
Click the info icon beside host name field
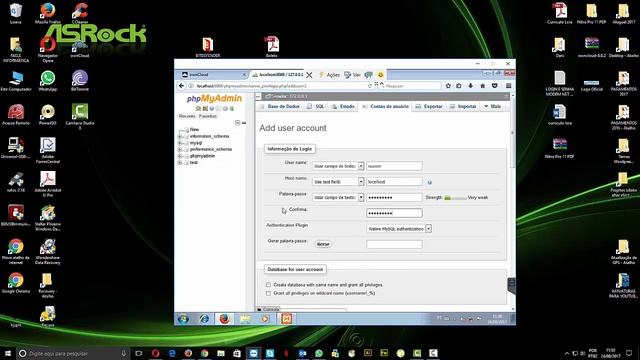[429, 182]
